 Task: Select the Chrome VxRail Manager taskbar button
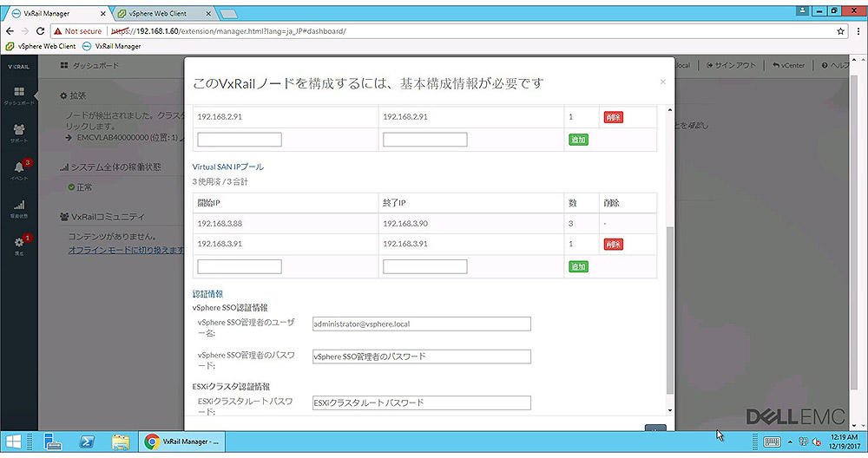[x=181, y=442]
